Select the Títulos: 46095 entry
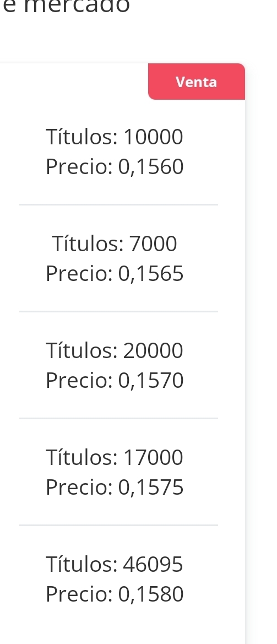Screen dimensions: 277x644 click(114, 564)
